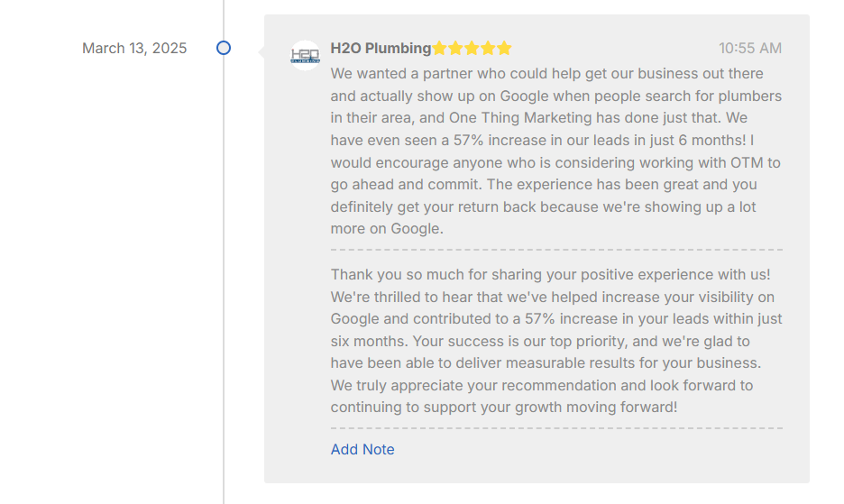Select the third rating star

coord(472,48)
